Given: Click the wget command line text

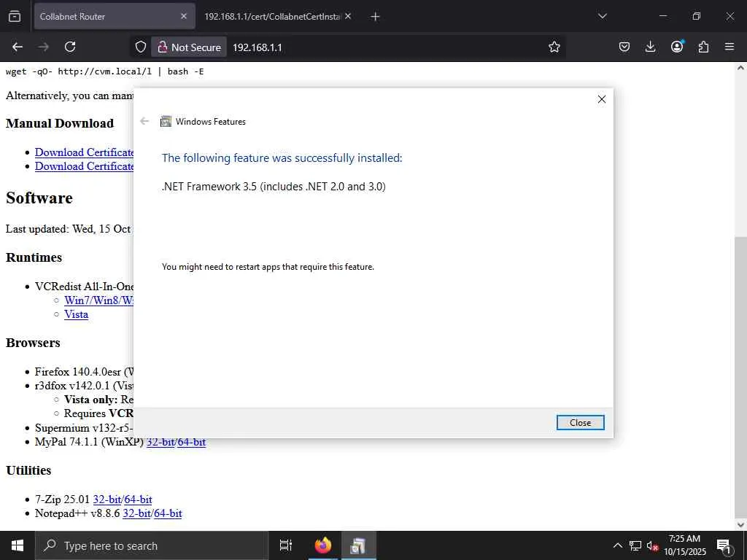Looking at the screenshot, I should click(105, 71).
